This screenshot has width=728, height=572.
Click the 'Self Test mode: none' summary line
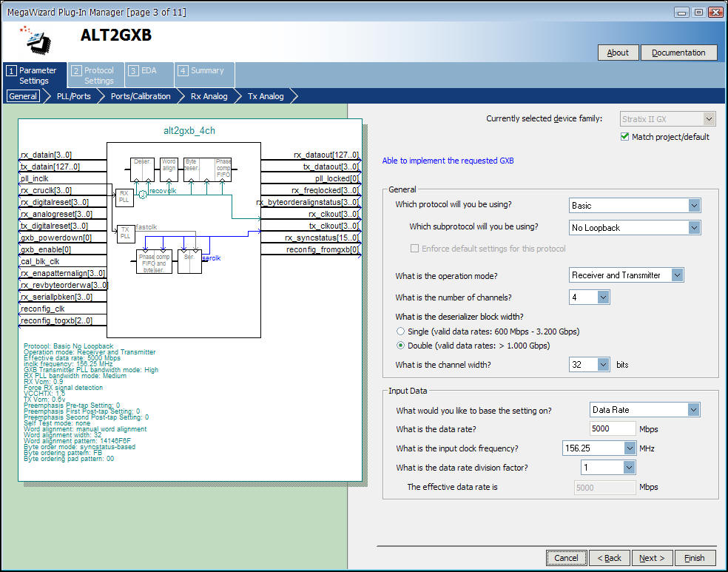pyautogui.click(x=57, y=423)
